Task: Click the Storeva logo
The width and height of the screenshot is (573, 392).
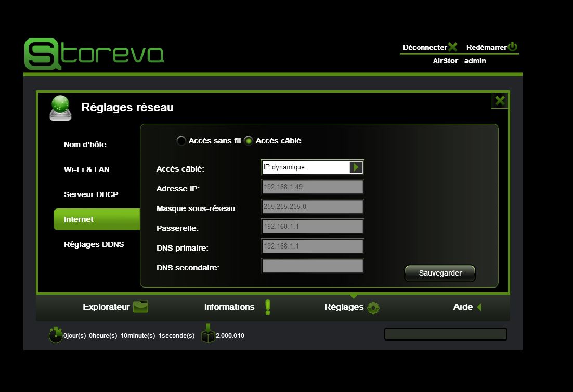Action: click(x=94, y=54)
